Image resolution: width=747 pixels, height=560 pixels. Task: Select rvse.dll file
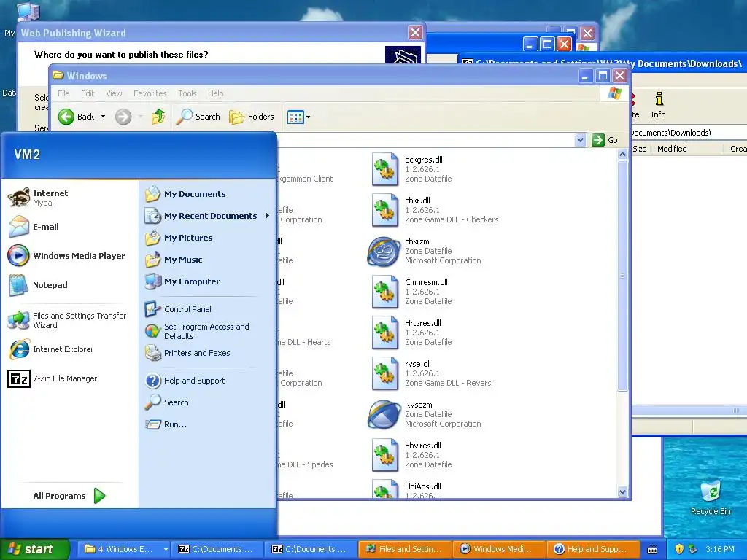click(x=432, y=373)
